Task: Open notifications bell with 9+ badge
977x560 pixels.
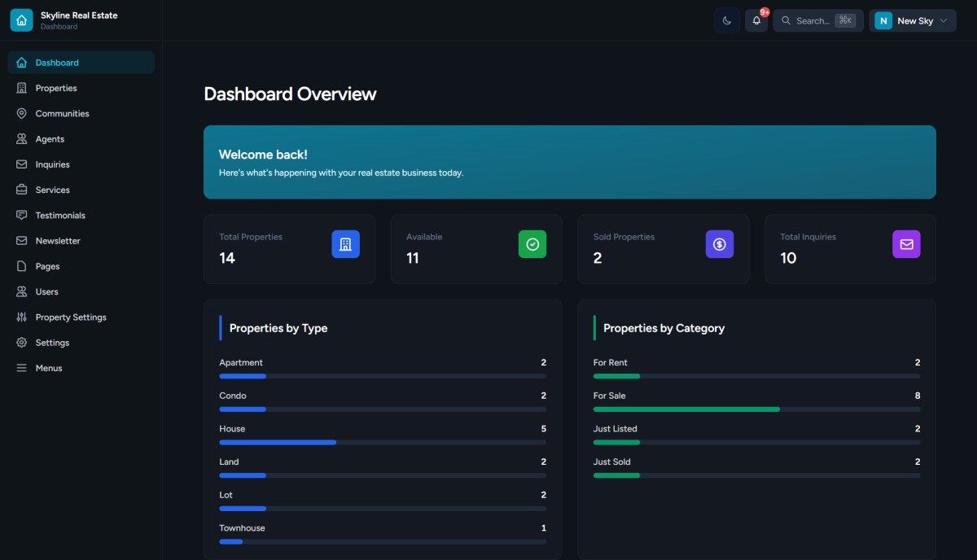Action: coord(756,20)
